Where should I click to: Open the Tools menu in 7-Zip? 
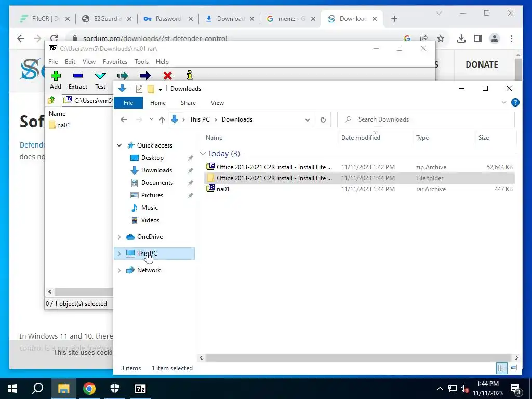tap(141, 62)
